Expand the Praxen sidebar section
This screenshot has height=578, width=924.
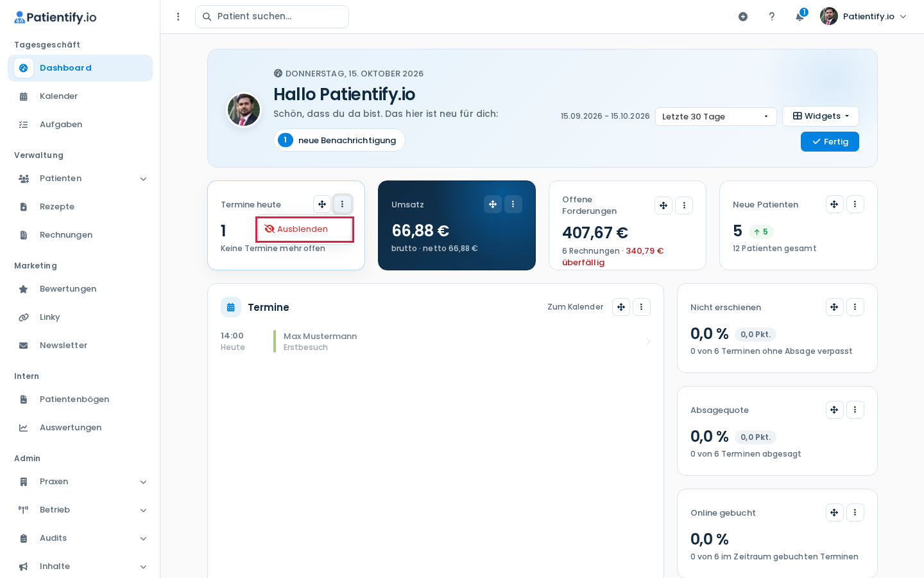80,482
